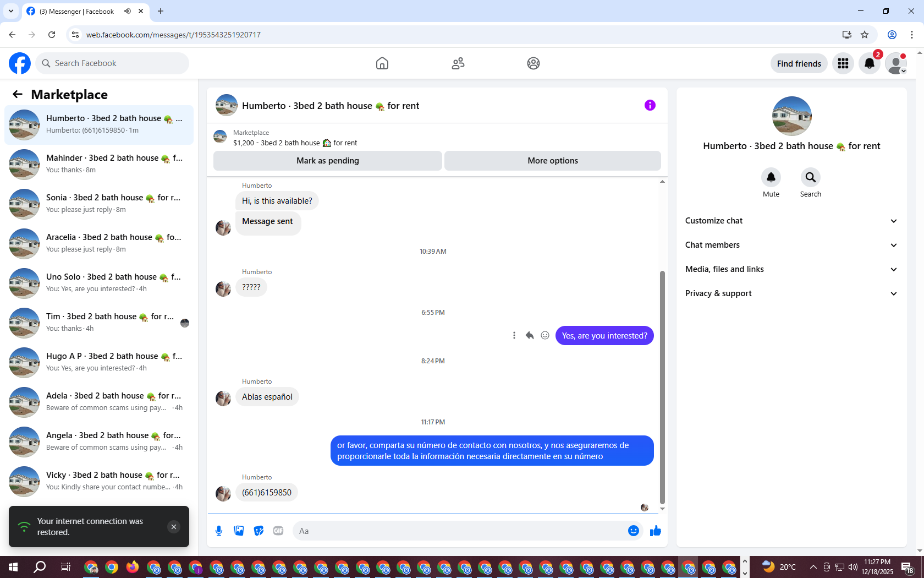The width and height of the screenshot is (924, 578).
Task: Open the Windows Start menu
Action: (x=13, y=567)
